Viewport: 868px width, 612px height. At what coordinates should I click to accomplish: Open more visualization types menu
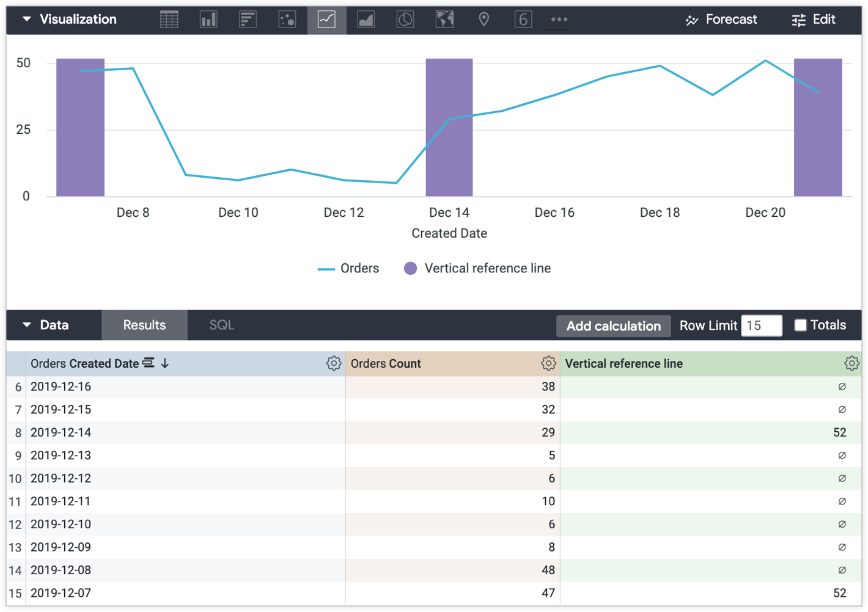pyautogui.click(x=559, y=20)
